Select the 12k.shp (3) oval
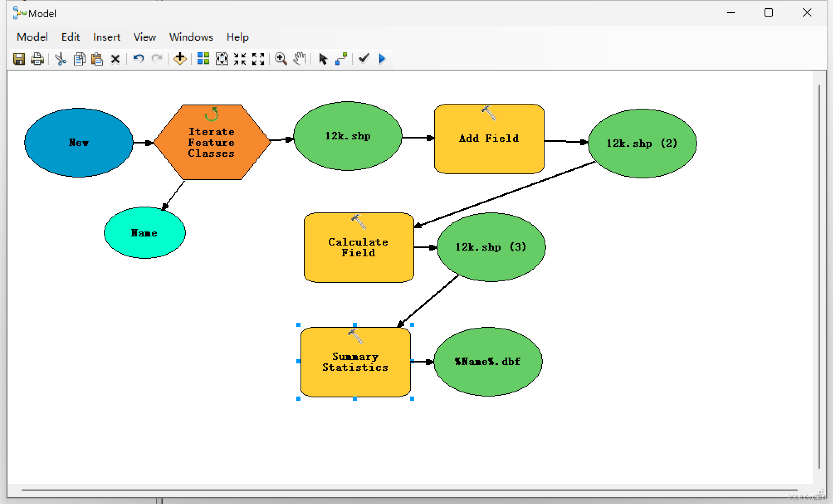 [491, 247]
